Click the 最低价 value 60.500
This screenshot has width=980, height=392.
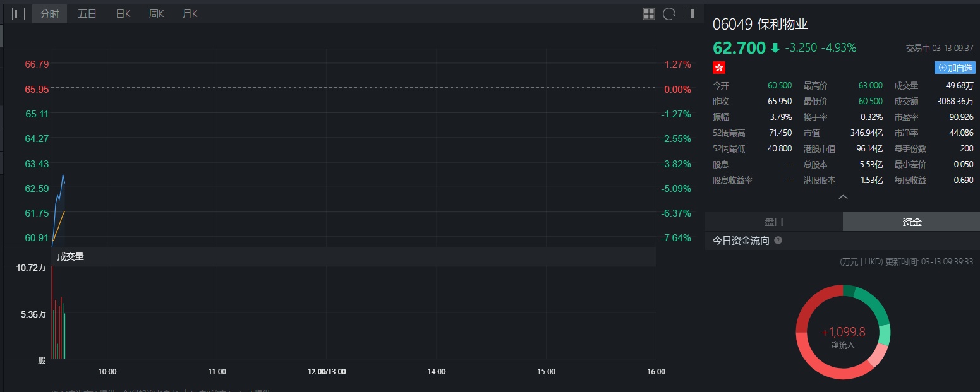click(871, 101)
